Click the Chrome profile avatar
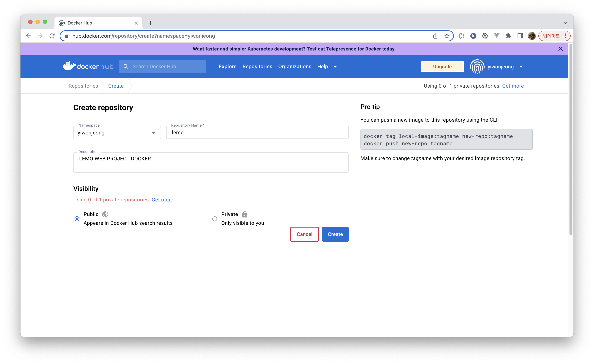Viewport: 594px width, 364px height. 532,36
